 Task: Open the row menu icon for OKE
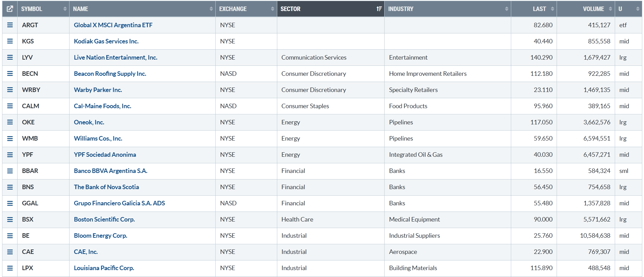tap(10, 122)
